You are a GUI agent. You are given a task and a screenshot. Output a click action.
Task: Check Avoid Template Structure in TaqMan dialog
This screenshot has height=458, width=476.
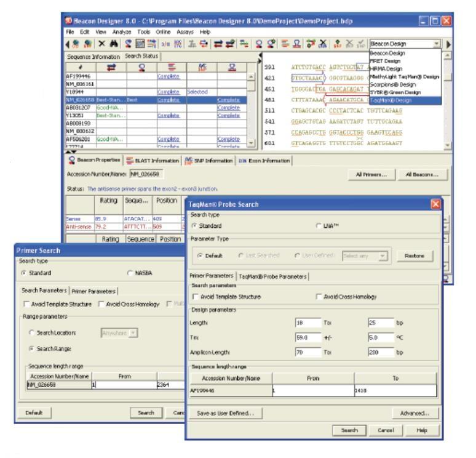click(x=196, y=297)
